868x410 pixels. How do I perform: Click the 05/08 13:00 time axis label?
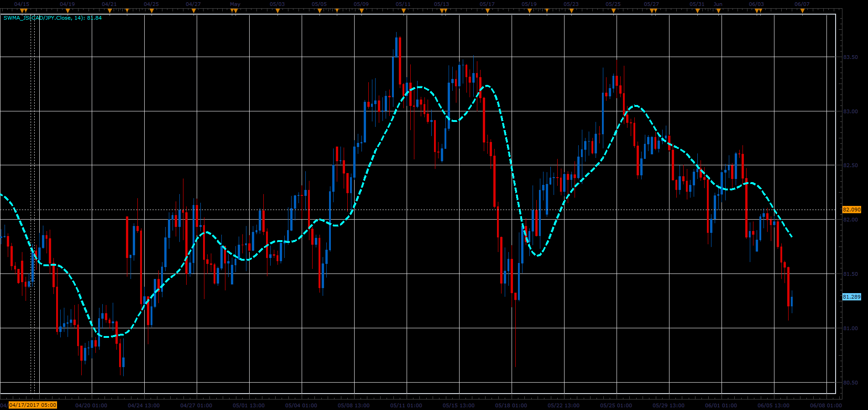coord(354,405)
